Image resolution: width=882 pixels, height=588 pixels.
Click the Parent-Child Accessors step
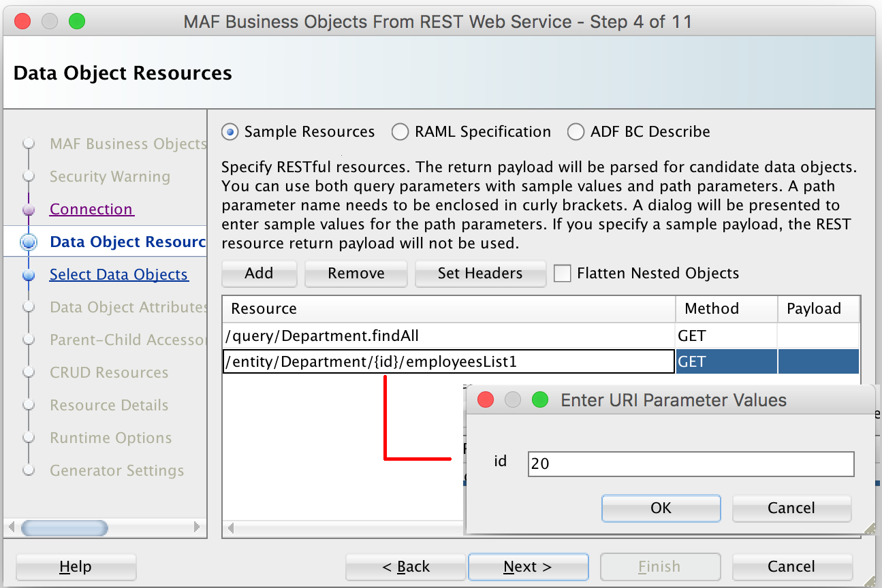[128, 340]
